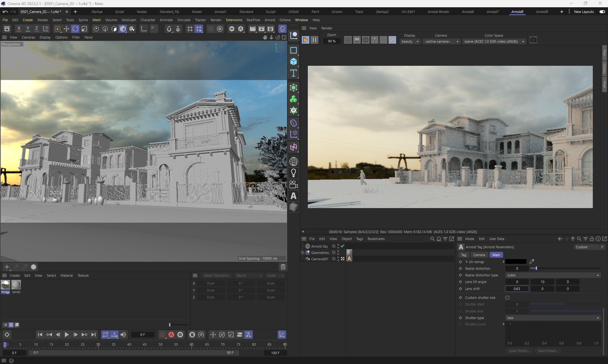The image size is (608, 364).
Task: Click the Arnold IPR play render button
Action: [305, 40]
